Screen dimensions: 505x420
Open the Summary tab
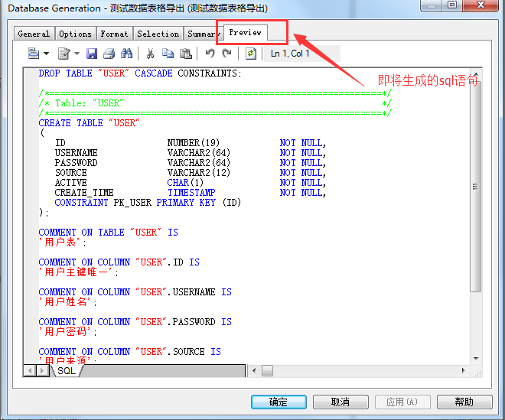pyautogui.click(x=202, y=34)
